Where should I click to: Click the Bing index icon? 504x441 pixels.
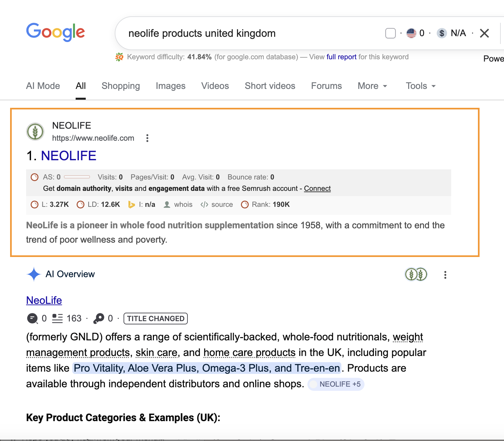(131, 205)
